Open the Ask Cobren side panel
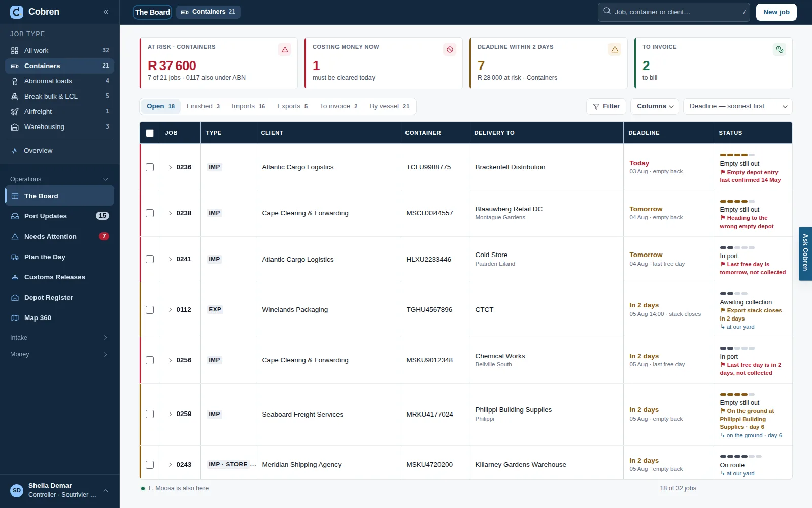Screen dimensions: 812x508 click(x=805, y=253)
